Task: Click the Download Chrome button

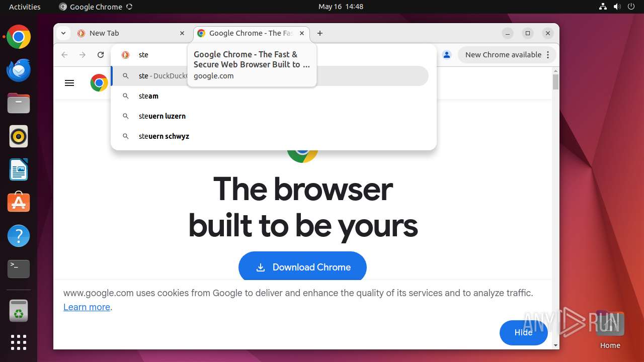Action: [x=302, y=267]
